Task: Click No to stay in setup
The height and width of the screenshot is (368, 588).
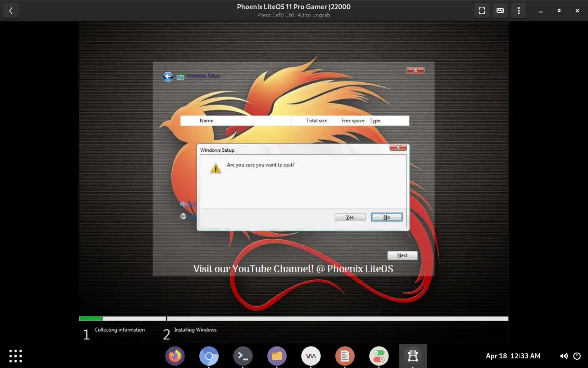Action: click(387, 217)
